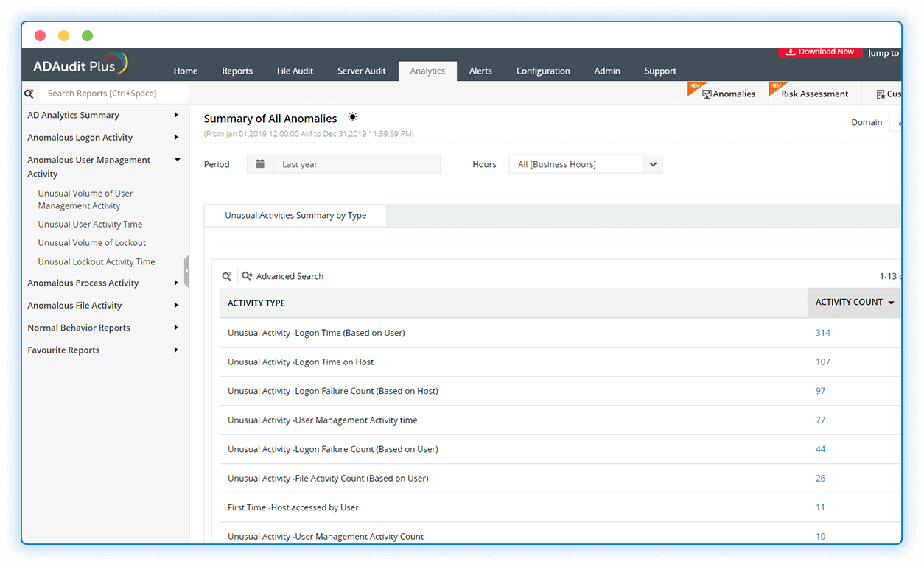Open the Hours dropdown arrow
The height and width of the screenshot is (564, 924).
point(653,164)
